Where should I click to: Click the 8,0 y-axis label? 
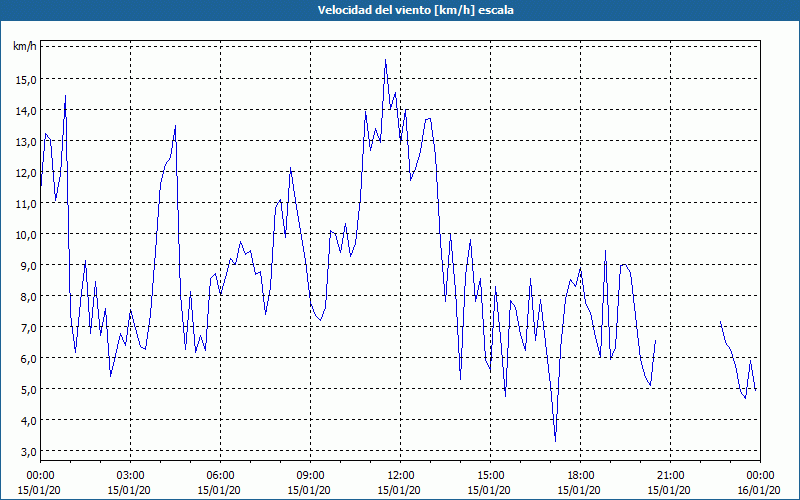click(29, 297)
